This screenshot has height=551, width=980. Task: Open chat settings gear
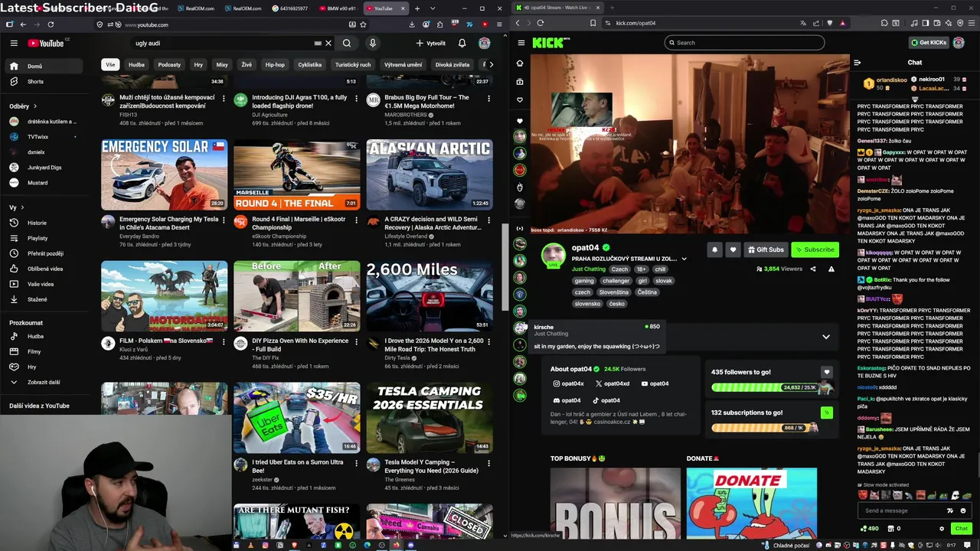pyautogui.click(x=942, y=528)
